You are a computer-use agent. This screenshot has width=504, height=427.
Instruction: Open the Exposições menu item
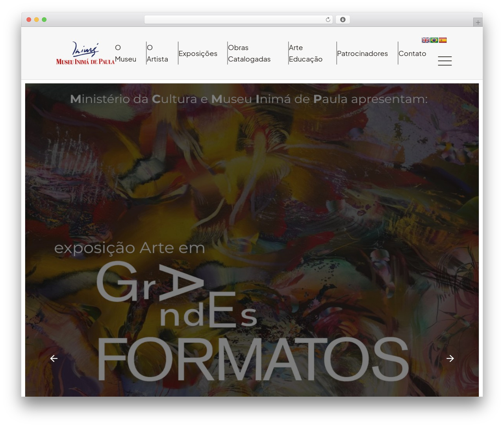click(198, 54)
